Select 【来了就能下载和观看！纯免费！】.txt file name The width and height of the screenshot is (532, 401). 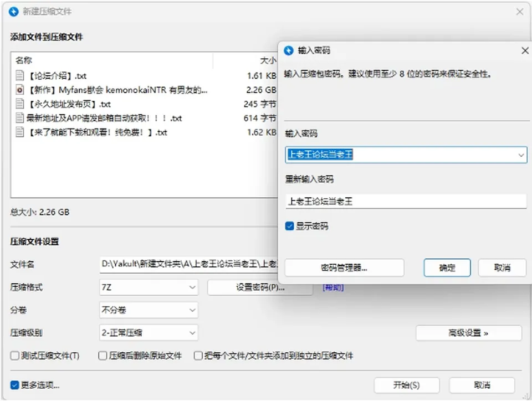[96, 132]
